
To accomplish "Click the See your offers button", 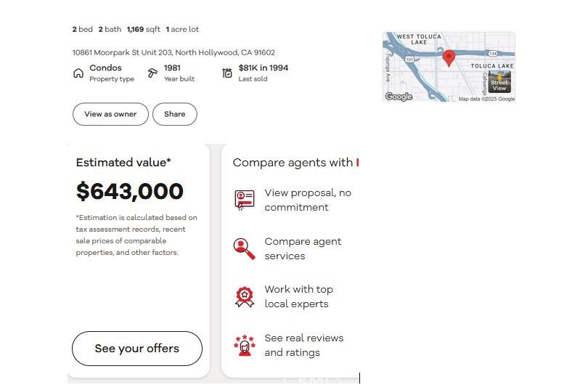I will coord(137,349).
